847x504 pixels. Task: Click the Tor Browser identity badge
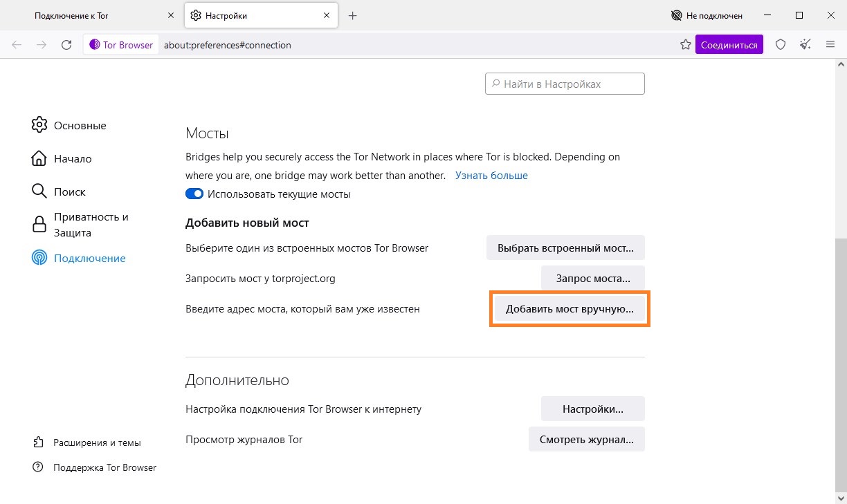pos(121,45)
